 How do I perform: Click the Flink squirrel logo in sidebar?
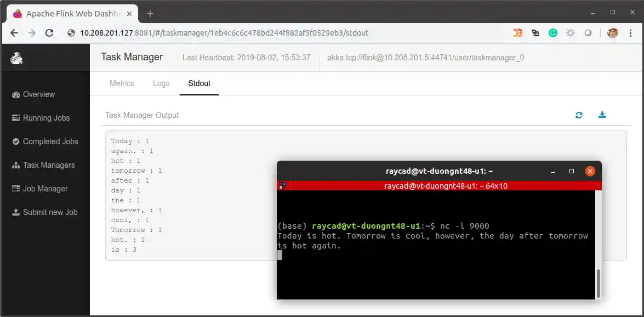tap(16, 58)
